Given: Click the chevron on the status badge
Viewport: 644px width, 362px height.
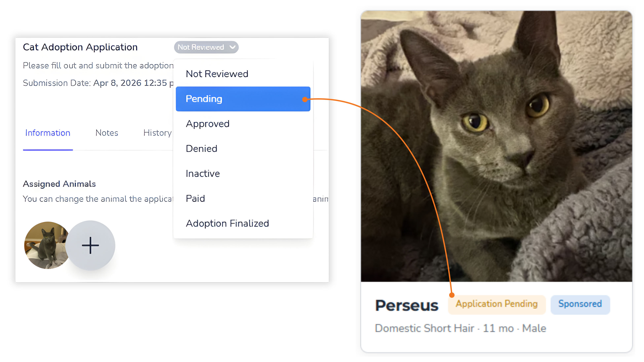Looking at the screenshot, I should (x=232, y=47).
